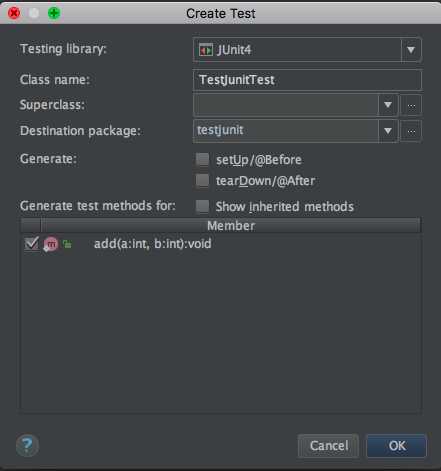
Task: Enable the setUp/@Before checkbox
Action: (202, 160)
